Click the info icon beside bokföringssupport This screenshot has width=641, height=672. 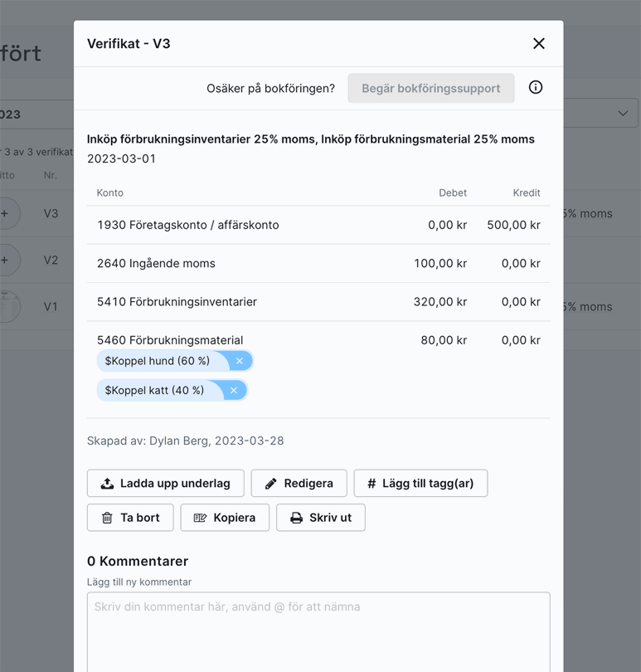pyautogui.click(x=536, y=88)
